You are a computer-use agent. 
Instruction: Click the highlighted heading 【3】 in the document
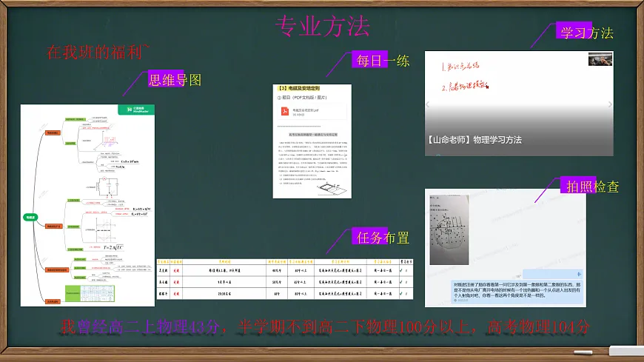tap(299, 88)
